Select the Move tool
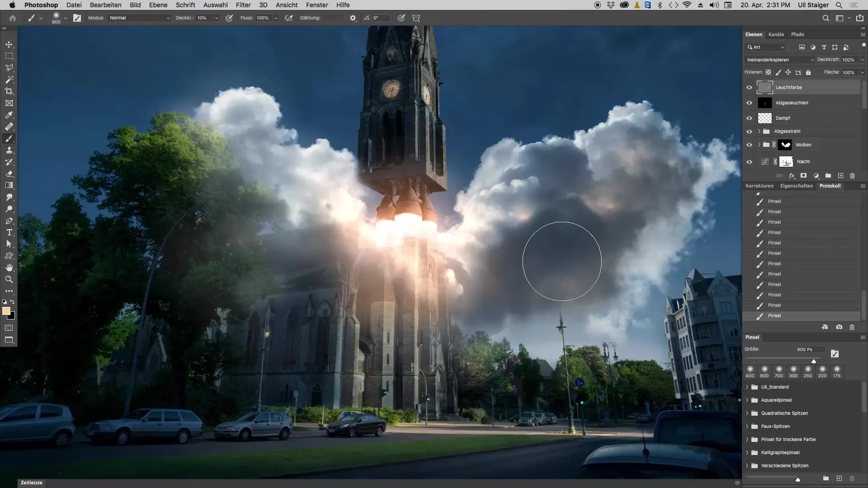 pos(9,44)
